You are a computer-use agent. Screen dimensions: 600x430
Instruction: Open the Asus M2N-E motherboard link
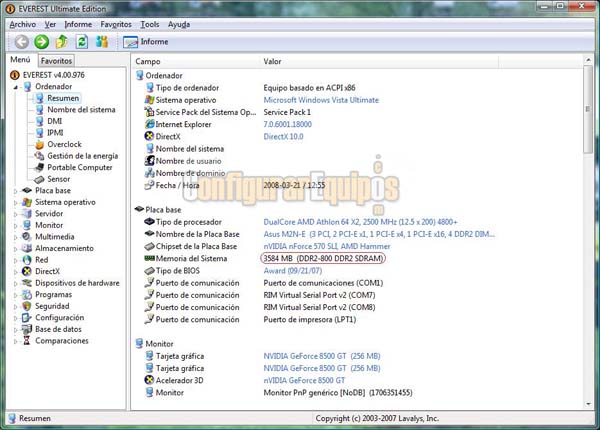379,234
